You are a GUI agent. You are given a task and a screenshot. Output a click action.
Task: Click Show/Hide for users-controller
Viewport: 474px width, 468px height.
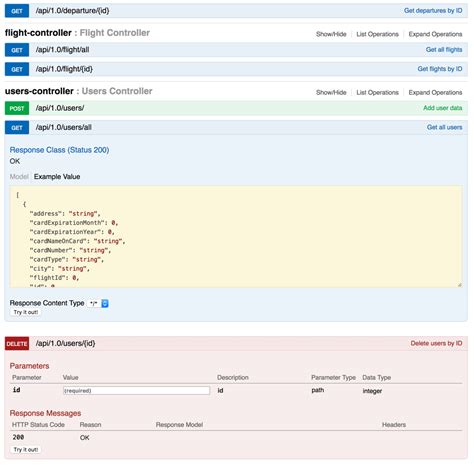pos(331,92)
